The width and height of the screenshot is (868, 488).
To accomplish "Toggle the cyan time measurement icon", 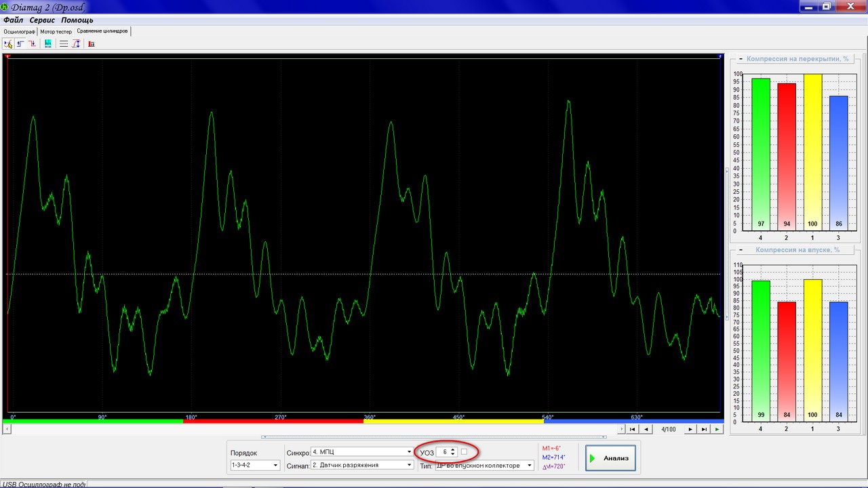I will point(48,43).
